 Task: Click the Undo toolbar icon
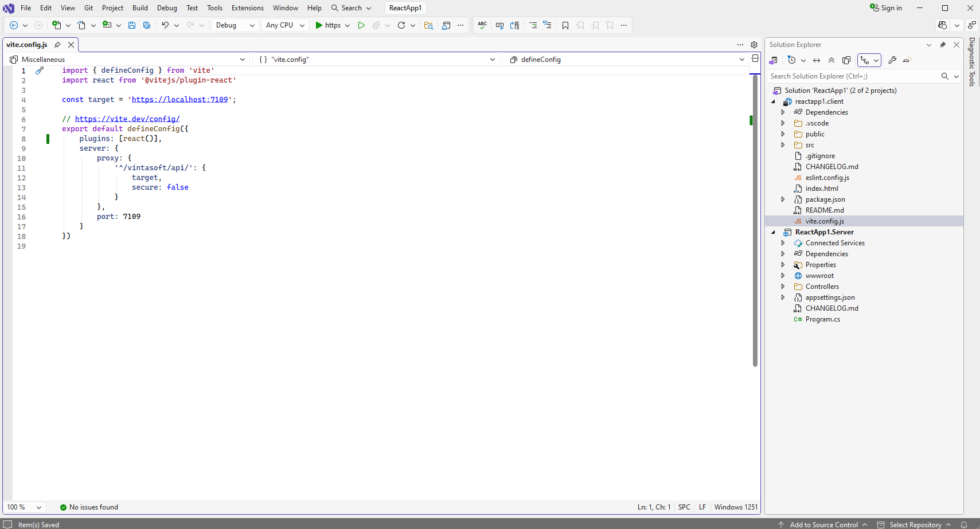pos(165,25)
